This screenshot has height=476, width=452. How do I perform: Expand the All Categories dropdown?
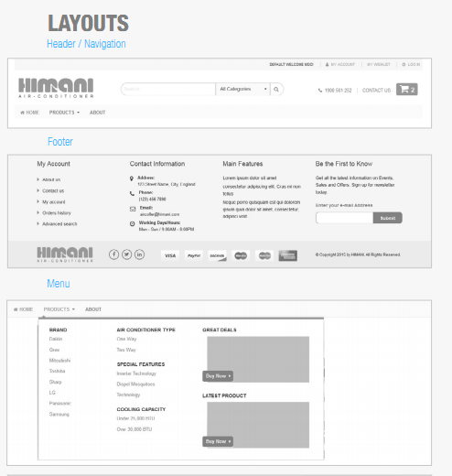pos(242,89)
